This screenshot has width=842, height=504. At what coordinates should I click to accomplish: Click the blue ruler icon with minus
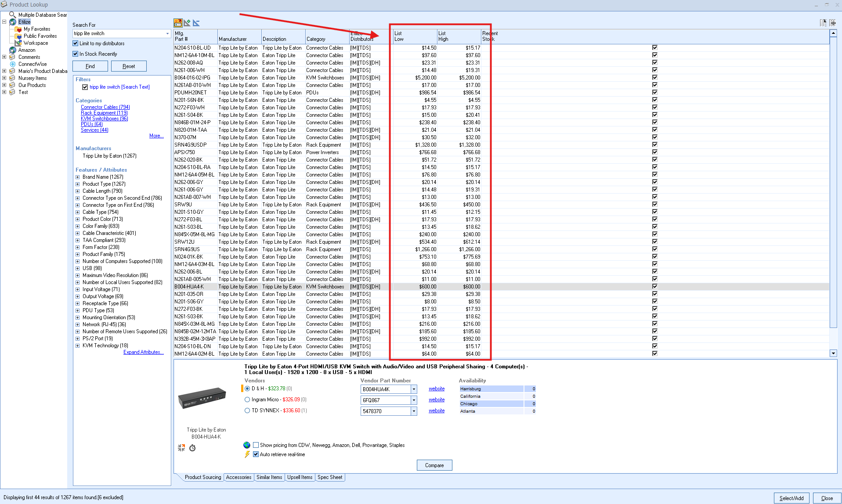tap(196, 23)
